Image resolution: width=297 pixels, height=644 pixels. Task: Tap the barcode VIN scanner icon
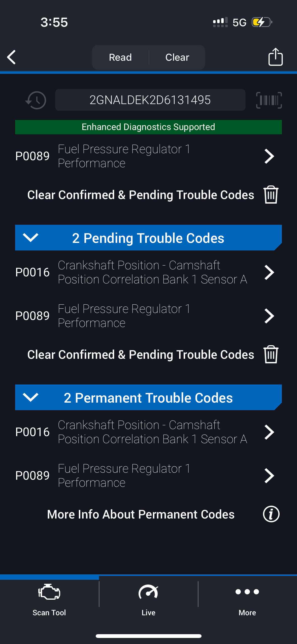pos(269,100)
